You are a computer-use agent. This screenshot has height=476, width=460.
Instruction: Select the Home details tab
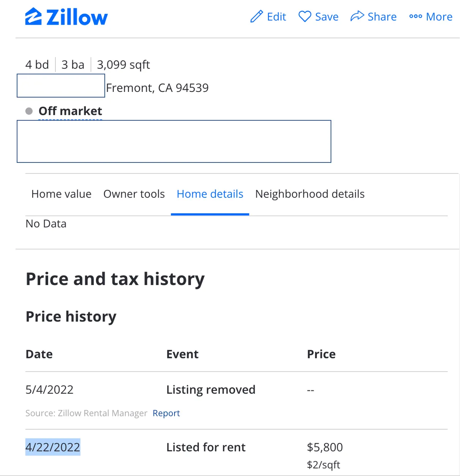point(210,194)
